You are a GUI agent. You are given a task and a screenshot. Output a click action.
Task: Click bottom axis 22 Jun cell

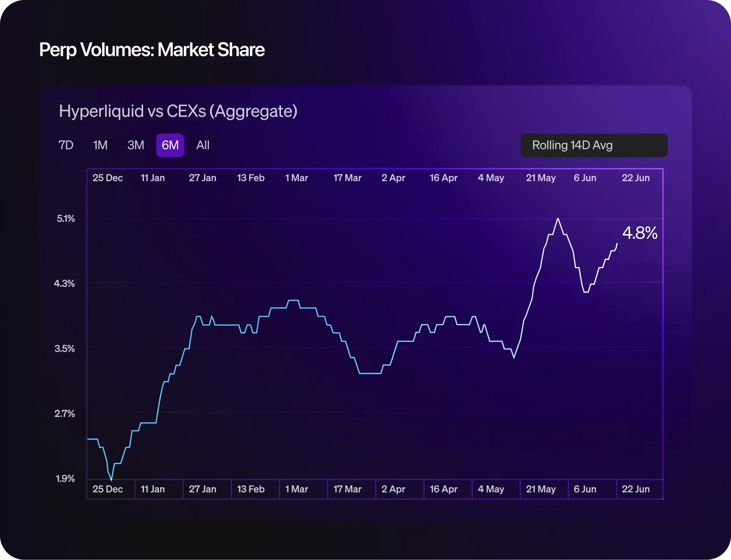pyautogui.click(x=640, y=489)
